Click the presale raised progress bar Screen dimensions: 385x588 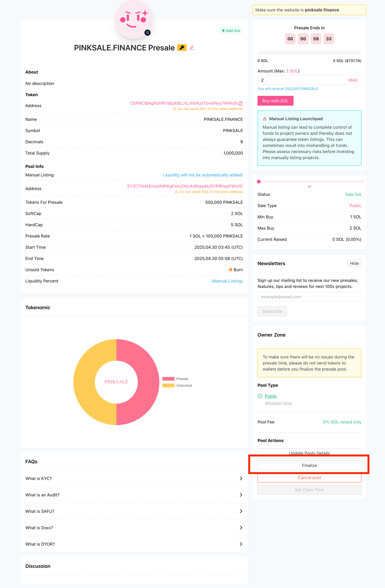(309, 53)
